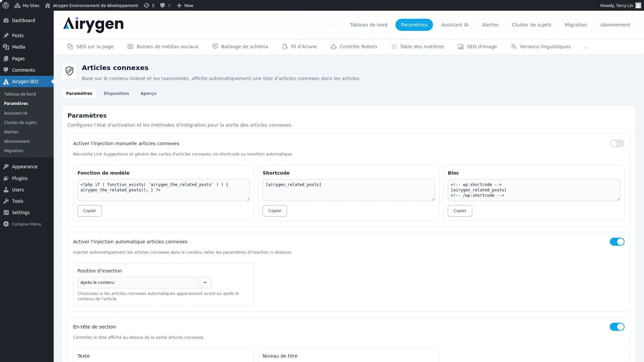Open the Paramètres pill in top navigation
Viewport: 644px width, 362px height.
[x=414, y=25]
